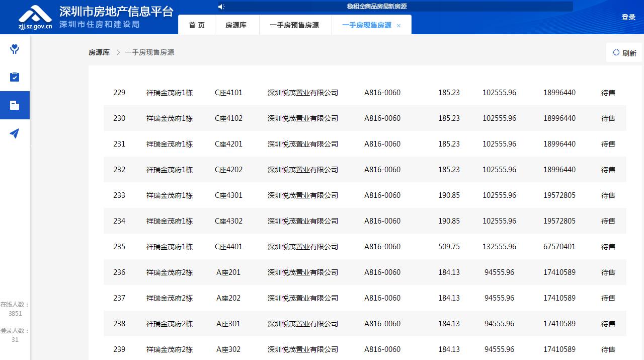The height and width of the screenshot is (360, 644).
Task: Click 房源库 in the breadcrumb
Action: (x=99, y=52)
